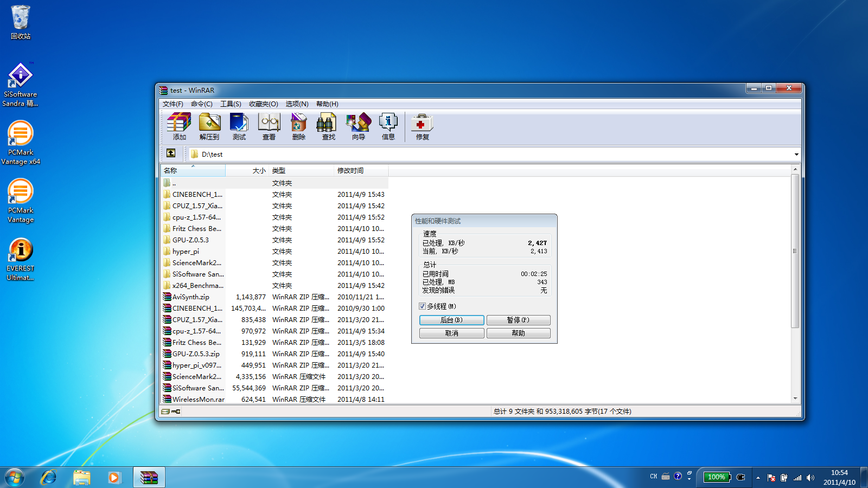The height and width of the screenshot is (488, 868).
Task: Open Windows Explorer from taskbar
Action: click(82, 478)
